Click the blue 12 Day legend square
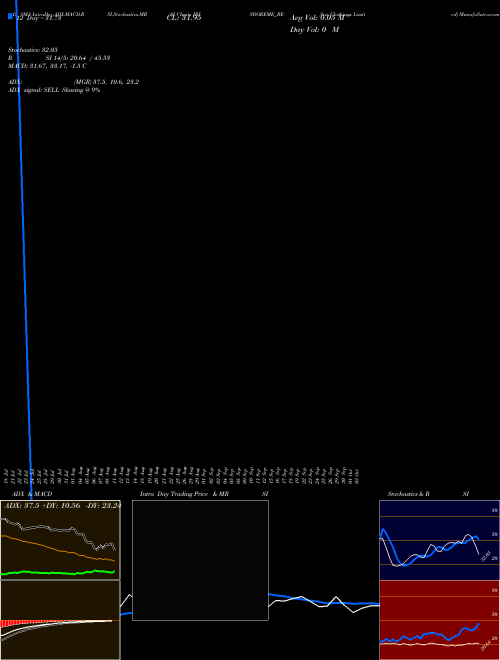500x660 pixels. click(x=11, y=17)
